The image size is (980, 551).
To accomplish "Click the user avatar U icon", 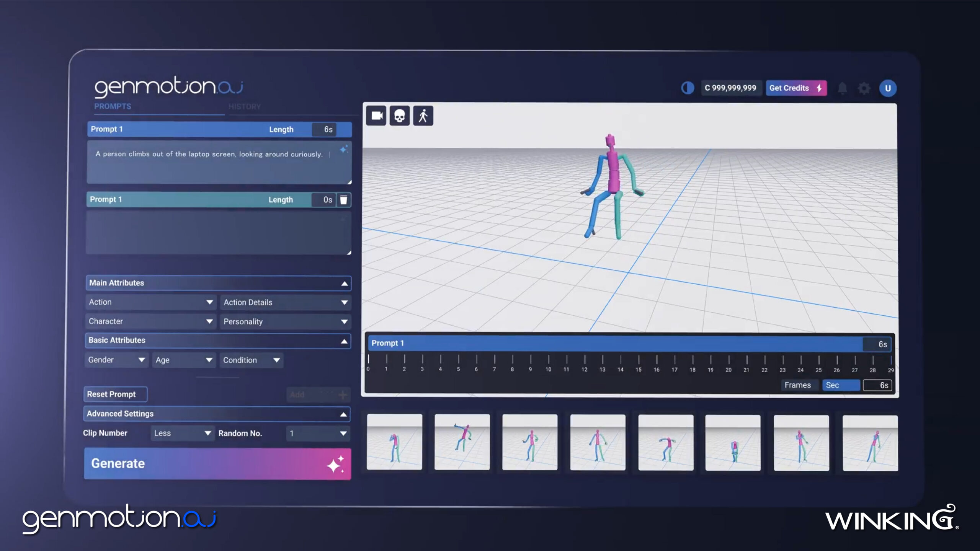I will click(888, 88).
